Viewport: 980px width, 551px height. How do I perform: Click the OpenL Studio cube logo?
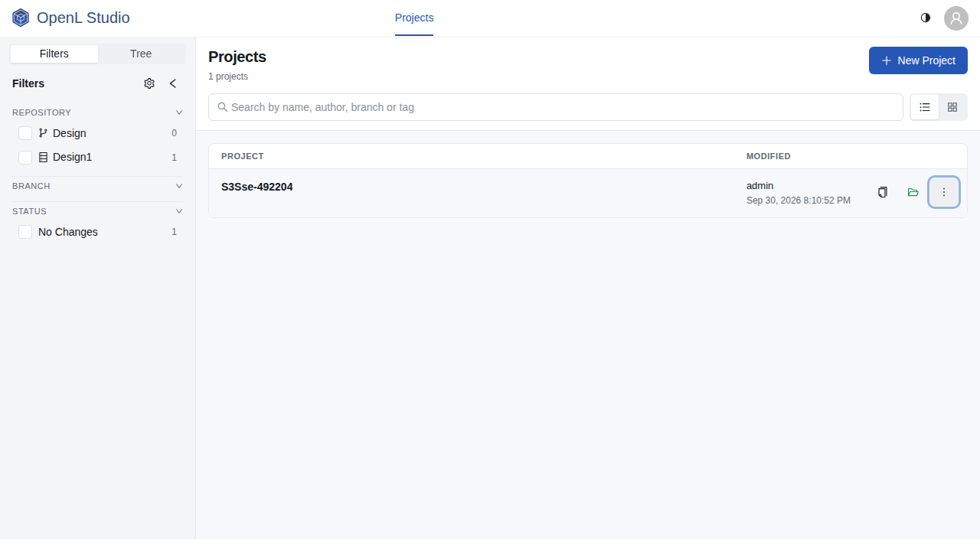(x=21, y=18)
